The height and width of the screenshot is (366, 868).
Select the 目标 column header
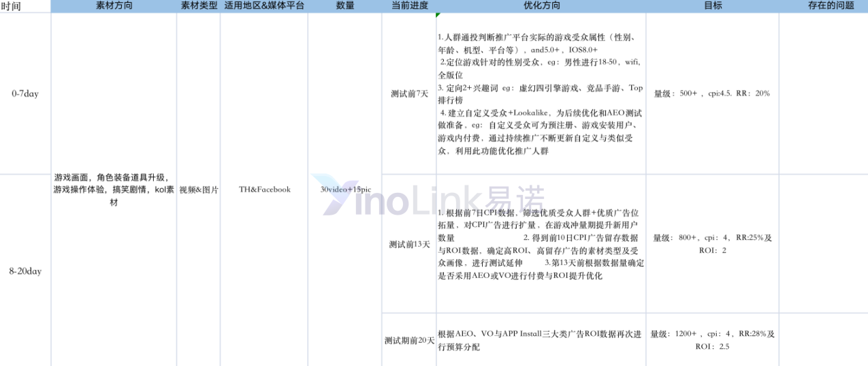tap(712, 5)
